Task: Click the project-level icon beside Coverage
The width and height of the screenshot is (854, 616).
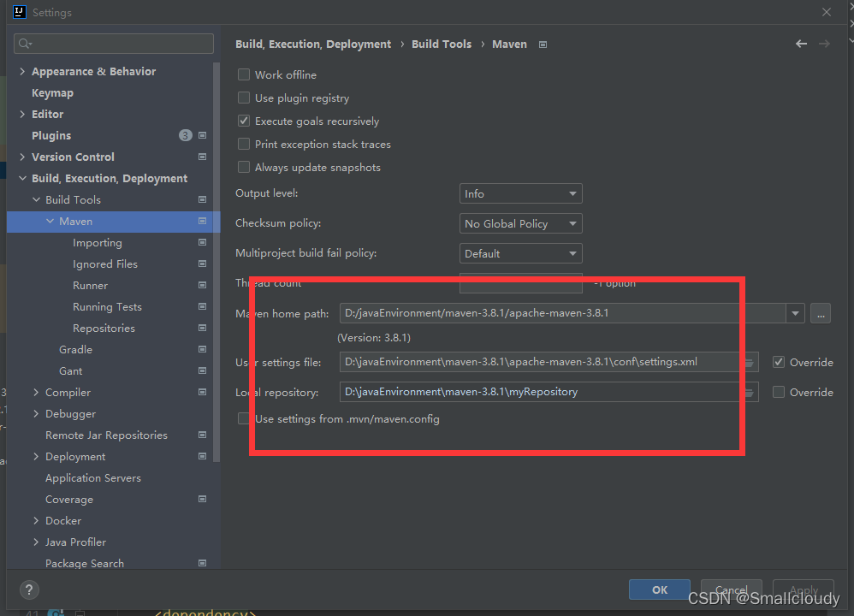Action: (202, 499)
